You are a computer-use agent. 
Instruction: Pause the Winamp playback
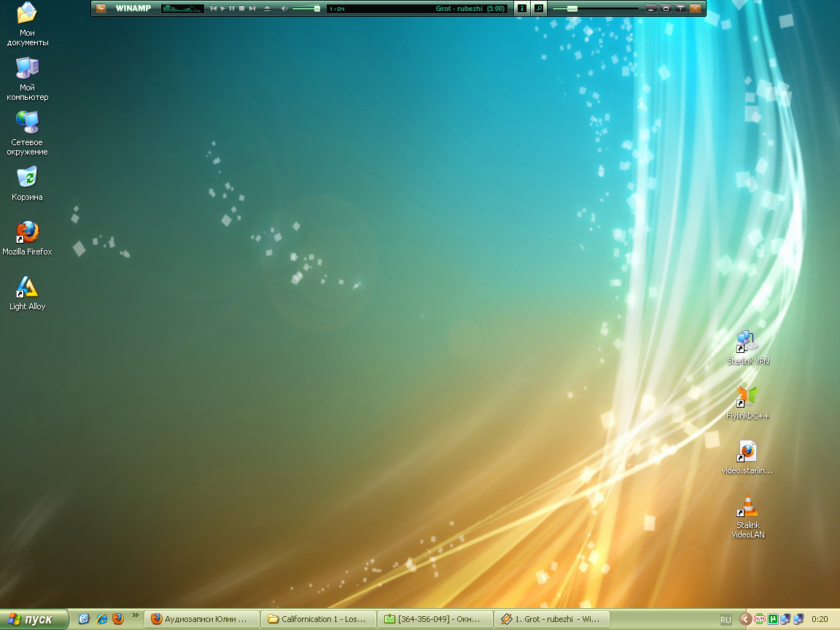232,9
